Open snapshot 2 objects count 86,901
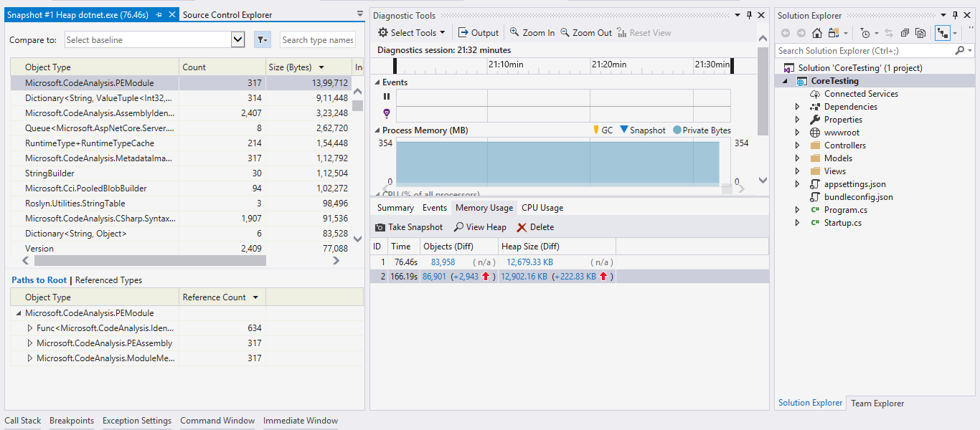Viewport: 980px width, 430px height. click(434, 277)
